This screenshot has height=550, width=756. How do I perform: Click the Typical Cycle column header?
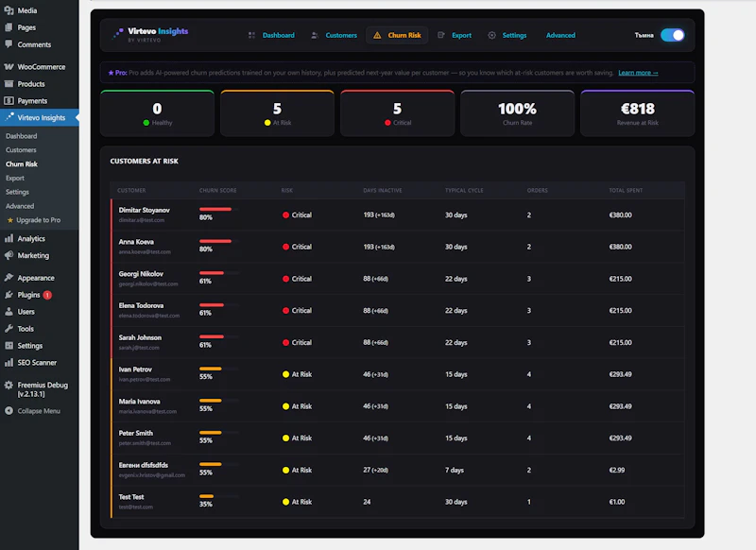click(x=464, y=190)
